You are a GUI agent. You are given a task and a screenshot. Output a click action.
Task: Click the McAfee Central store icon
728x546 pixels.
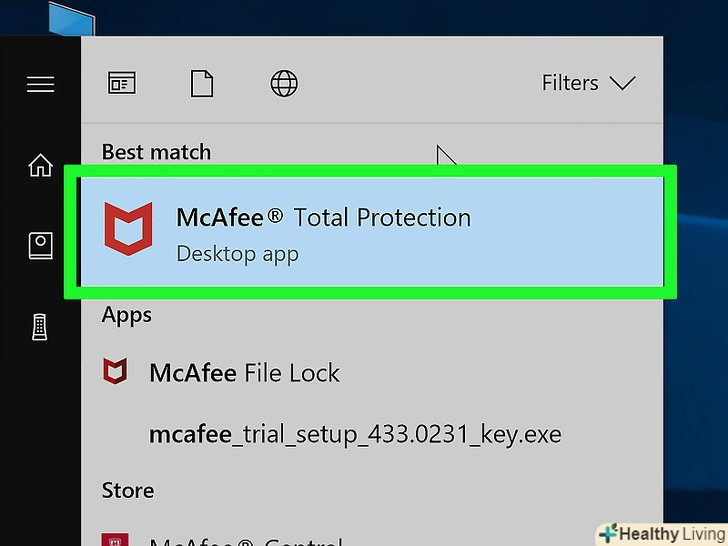pos(116,540)
